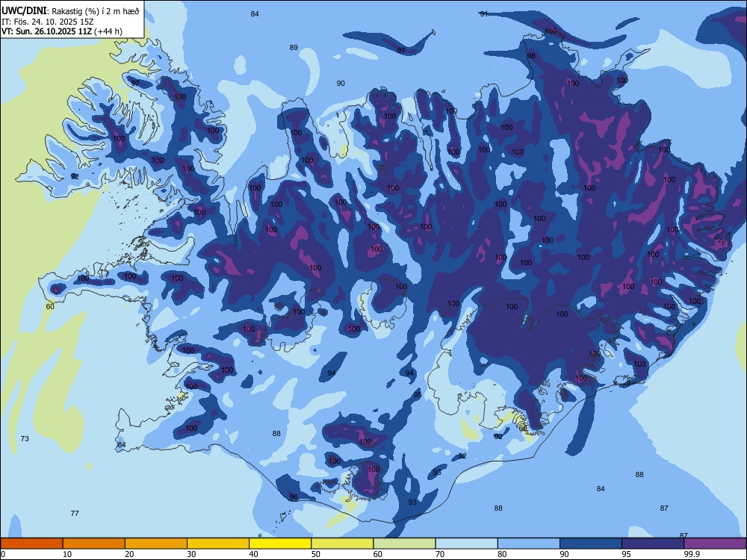This screenshot has height=560, width=747.
Task: Click the '89' humidity value on the map
Action: [x=294, y=47]
